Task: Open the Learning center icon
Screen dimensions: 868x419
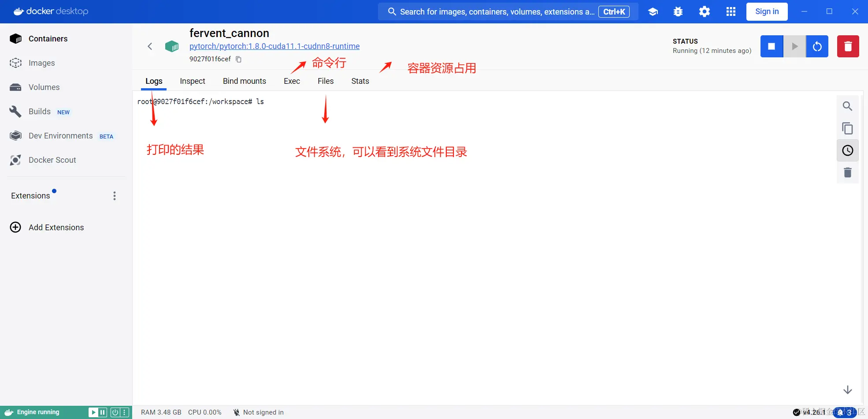Action: coord(653,12)
